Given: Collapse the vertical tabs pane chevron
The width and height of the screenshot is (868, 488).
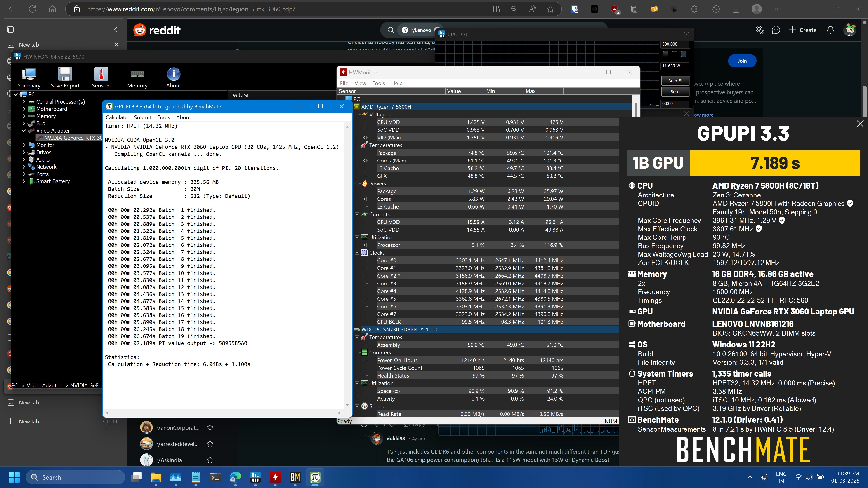Looking at the screenshot, I should (x=116, y=29).
